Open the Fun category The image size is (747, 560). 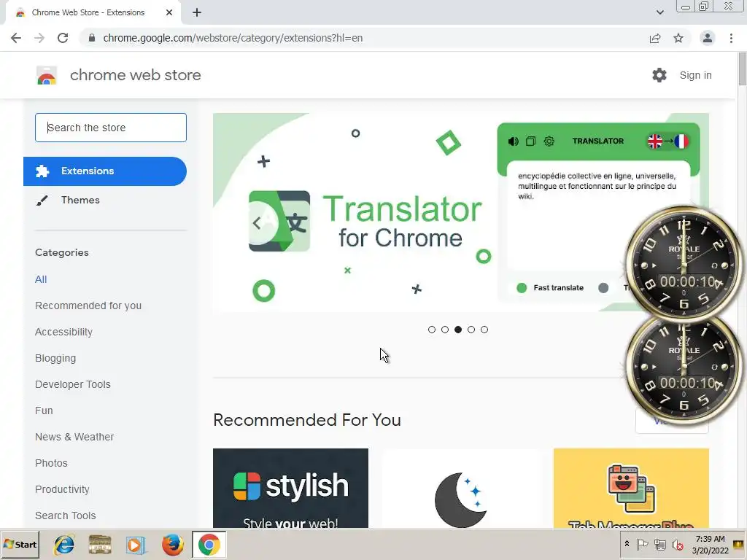pyautogui.click(x=44, y=411)
